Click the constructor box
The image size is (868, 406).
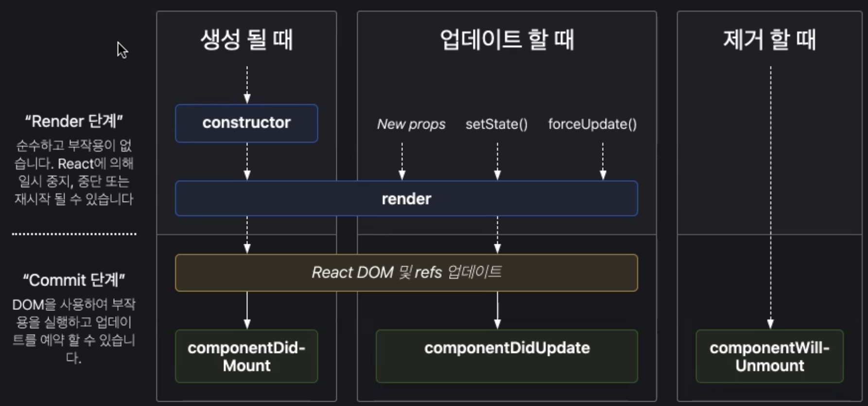point(246,123)
